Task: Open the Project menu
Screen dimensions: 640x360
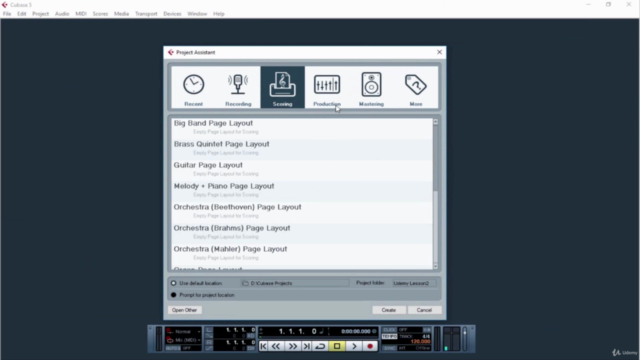Action: (40, 14)
